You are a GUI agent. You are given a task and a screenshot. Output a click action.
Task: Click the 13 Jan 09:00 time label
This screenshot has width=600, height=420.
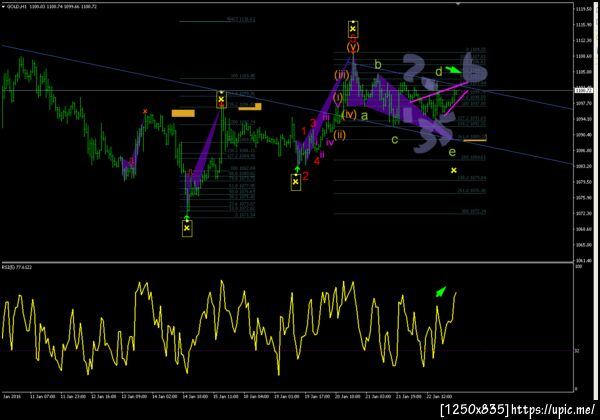134,396
